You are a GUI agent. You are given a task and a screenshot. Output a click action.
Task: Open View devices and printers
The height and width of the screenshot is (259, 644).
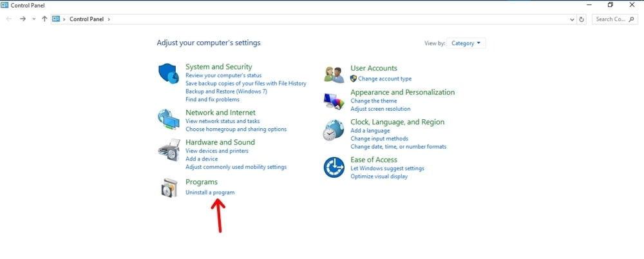[x=217, y=151]
